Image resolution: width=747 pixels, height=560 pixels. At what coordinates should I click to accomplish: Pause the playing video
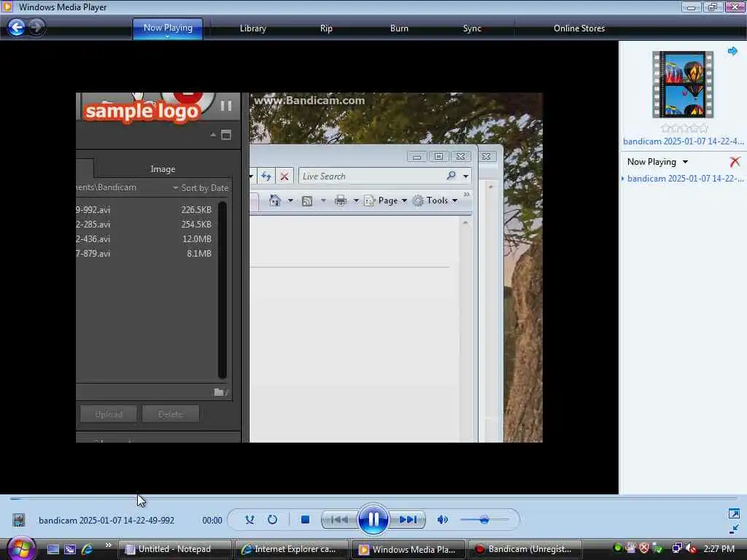point(373,519)
